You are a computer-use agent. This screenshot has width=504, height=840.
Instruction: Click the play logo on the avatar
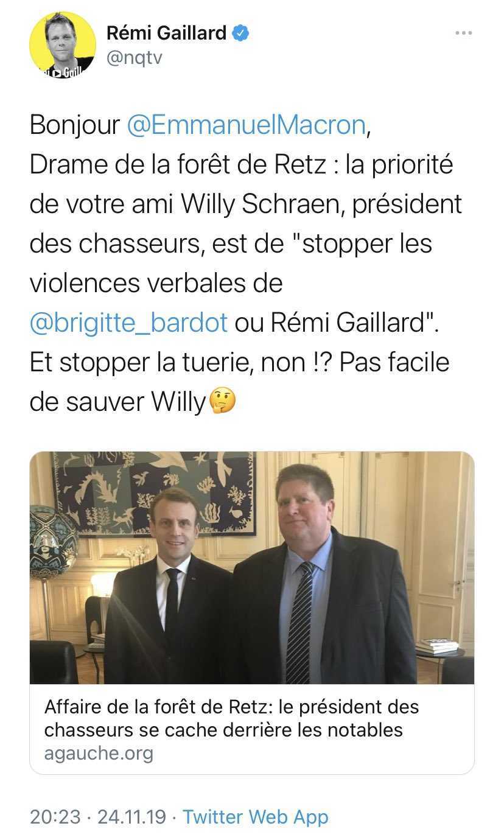click(x=57, y=73)
